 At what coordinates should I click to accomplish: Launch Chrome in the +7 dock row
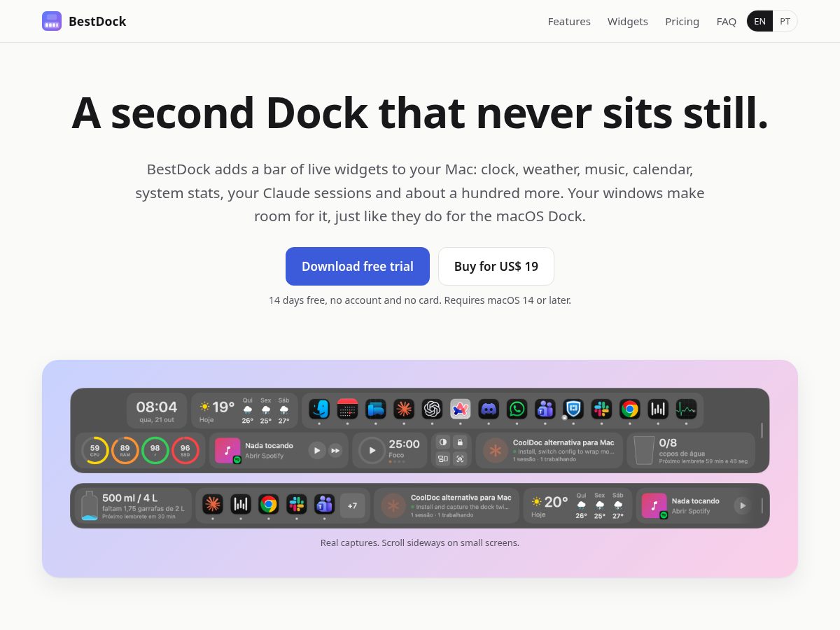point(268,504)
